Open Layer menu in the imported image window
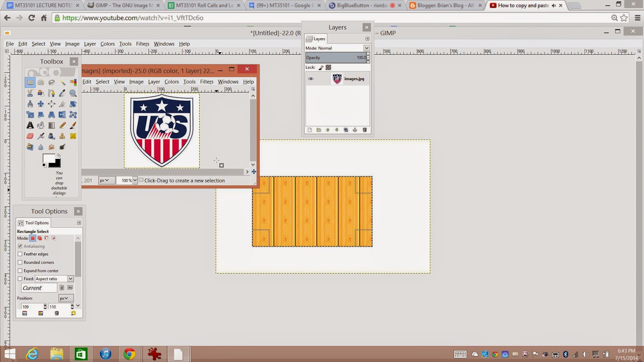Viewport: 644px width, 362px height. pos(154,82)
